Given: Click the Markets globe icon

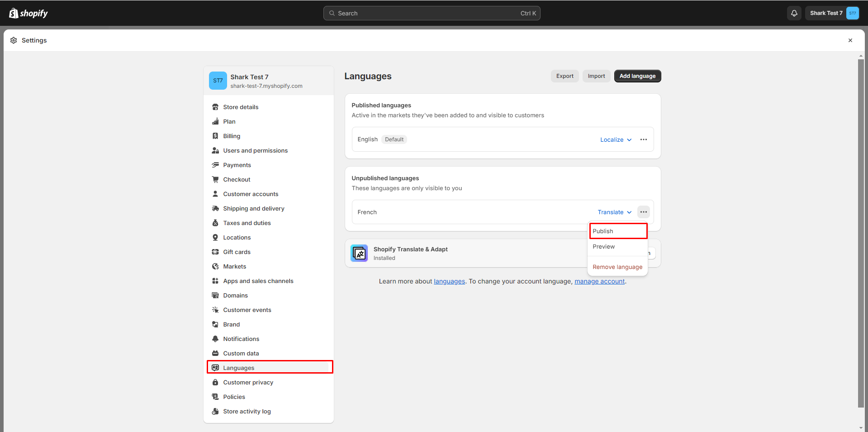Looking at the screenshot, I should [215, 266].
